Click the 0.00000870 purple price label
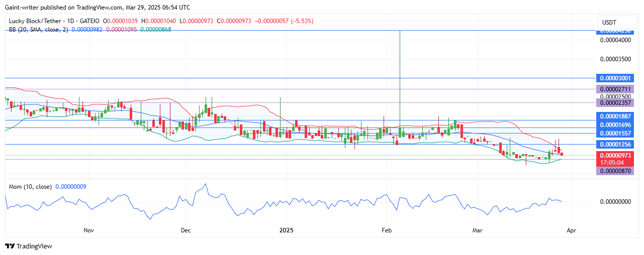Image resolution: width=644 pixels, height=255 pixels. 614,171
